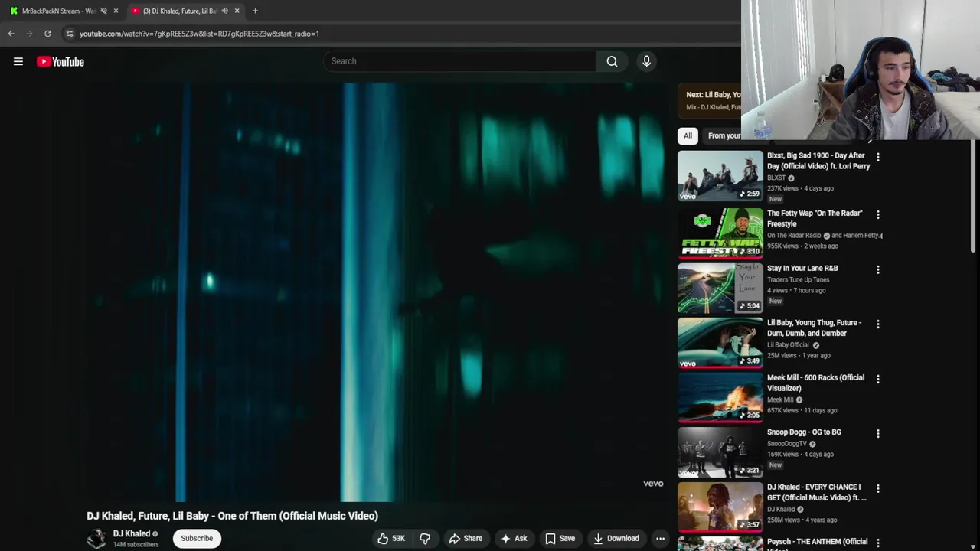This screenshot has height=551, width=980.
Task: Click 'On The Radar Radio' channel name
Action: pos(794,236)
